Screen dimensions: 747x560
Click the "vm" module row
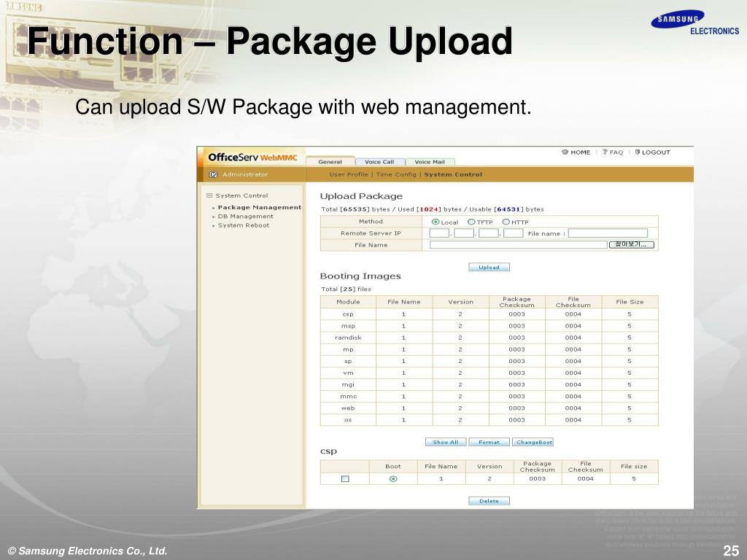click(x=489, y=373)
